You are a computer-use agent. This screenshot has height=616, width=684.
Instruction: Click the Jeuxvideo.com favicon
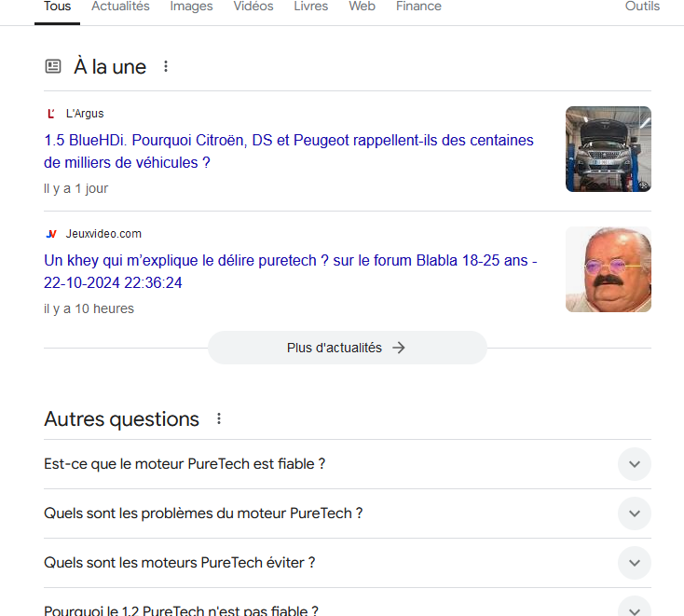(x=51, y=234)
